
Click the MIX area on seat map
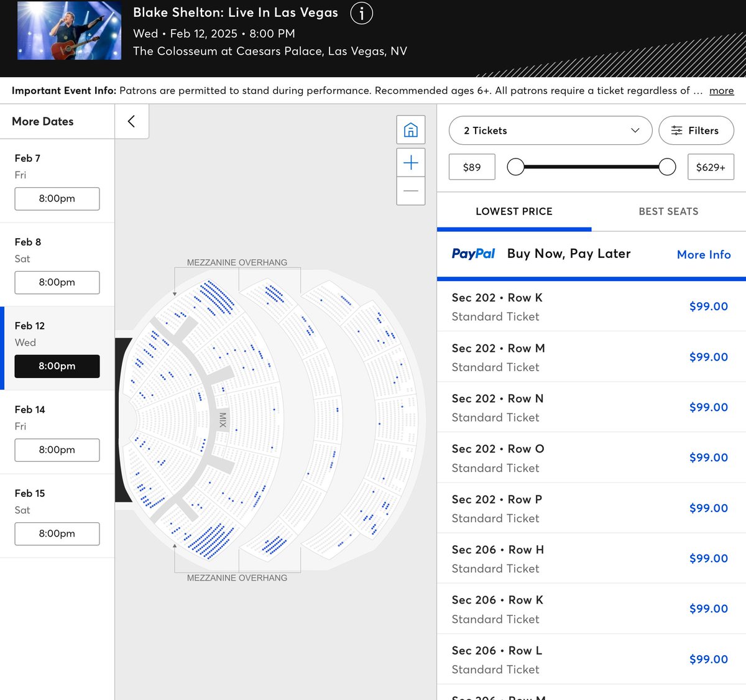[222, 420]
